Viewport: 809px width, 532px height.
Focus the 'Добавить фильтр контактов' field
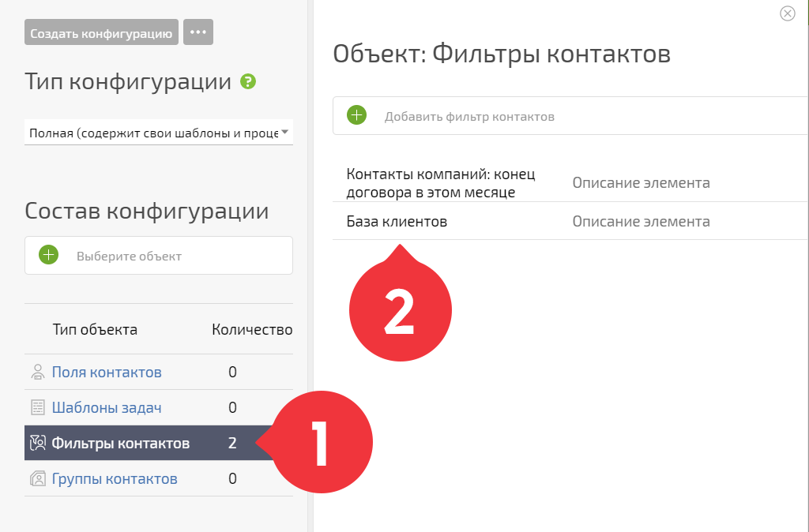pyautogui.click(x=570, y=116)
